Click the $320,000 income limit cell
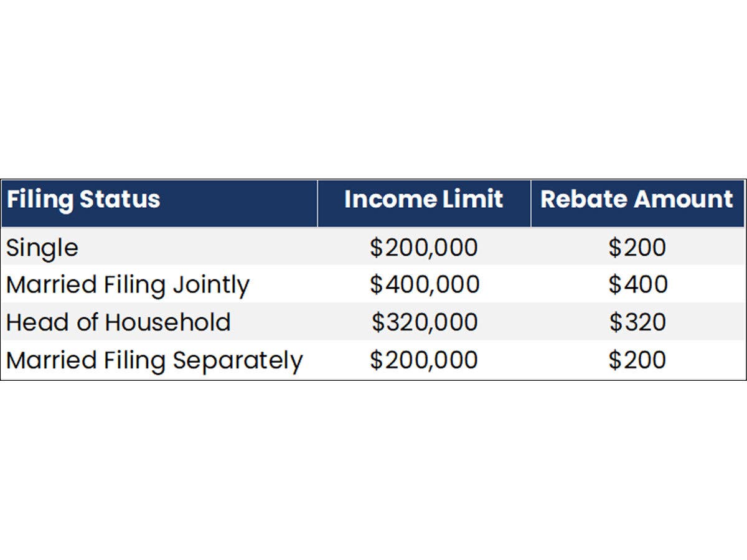This screenshot has height=560, width=747. pos(425,322)
